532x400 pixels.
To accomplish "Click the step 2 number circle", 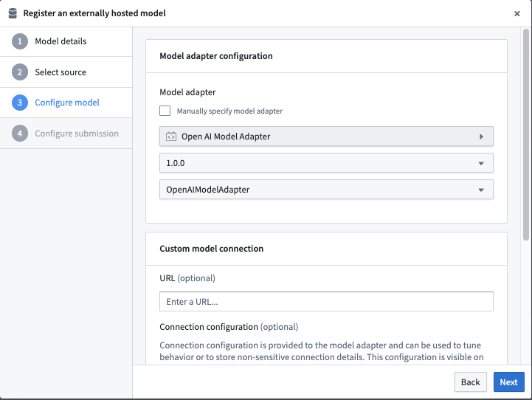I will point(20,72).
